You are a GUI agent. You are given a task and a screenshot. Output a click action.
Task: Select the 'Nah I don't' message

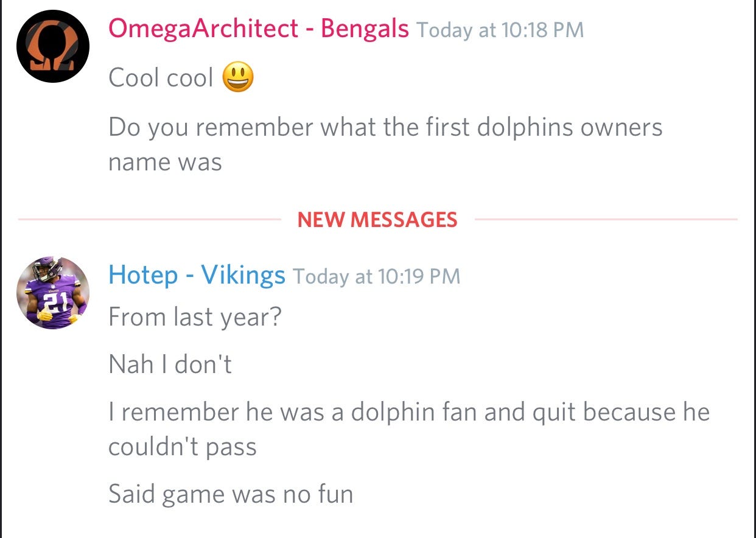[170, 365]
